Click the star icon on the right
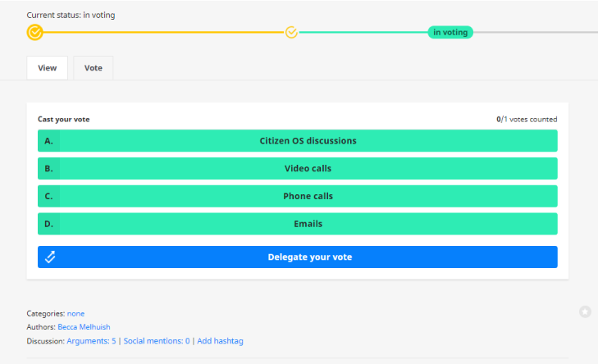 (x=585, y=312)
